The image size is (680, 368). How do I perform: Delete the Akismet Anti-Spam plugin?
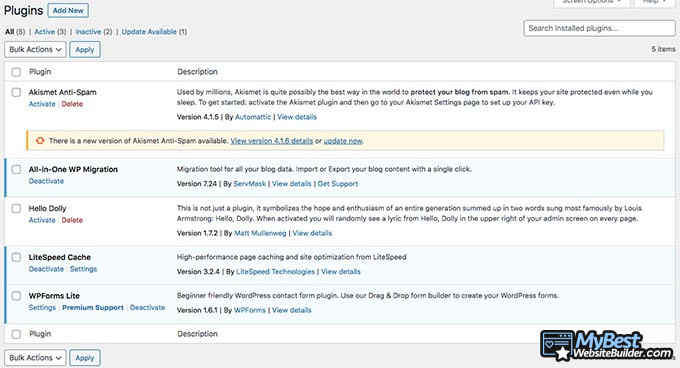(72, 104)
